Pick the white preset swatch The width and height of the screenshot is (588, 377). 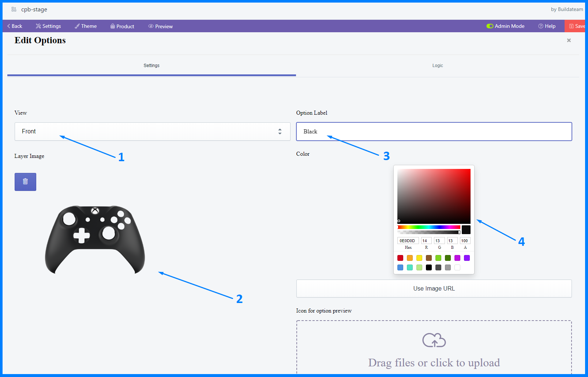(x=457, y=267)
